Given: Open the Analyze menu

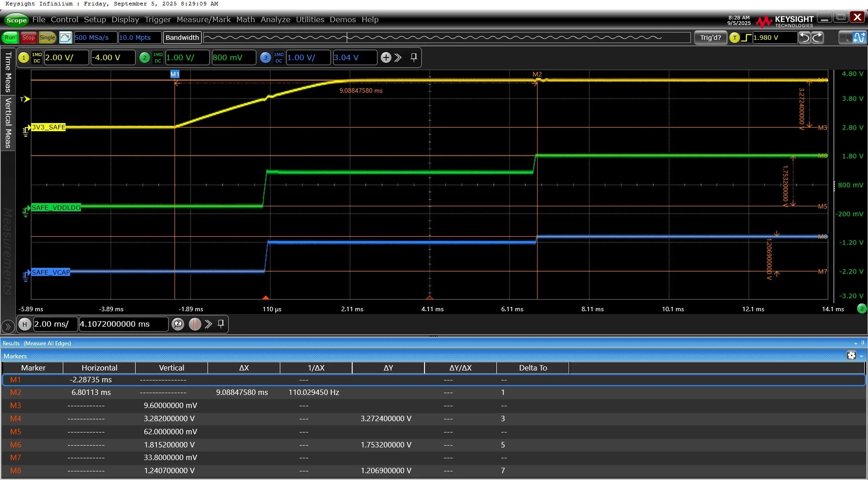Looking at the screenshot, I should (x=275, y=19).
